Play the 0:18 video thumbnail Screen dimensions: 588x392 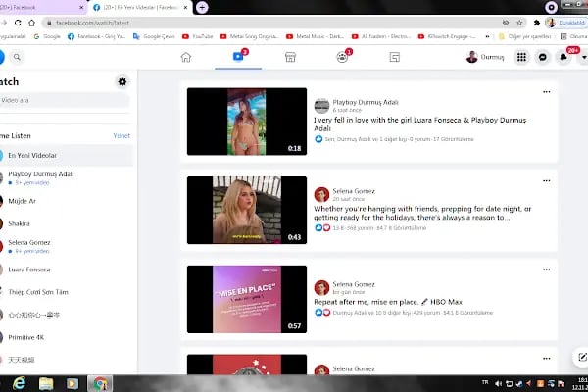247,122
